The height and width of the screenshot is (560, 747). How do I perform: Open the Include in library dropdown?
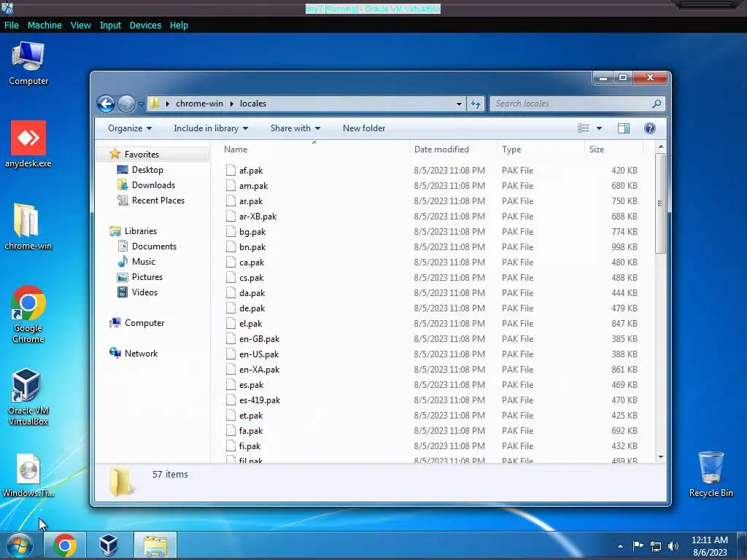211,128
